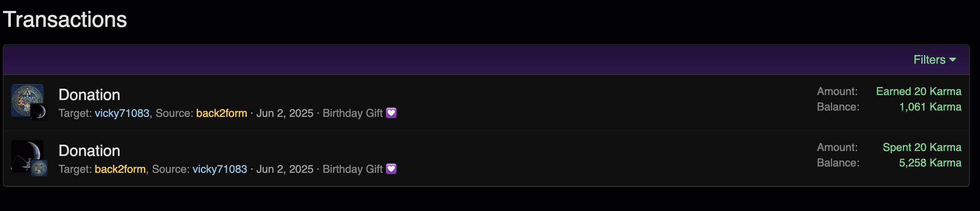Open the Filters dropdown
The width and height of the screenshot is (980, 211).
click(x=934, y=60)
